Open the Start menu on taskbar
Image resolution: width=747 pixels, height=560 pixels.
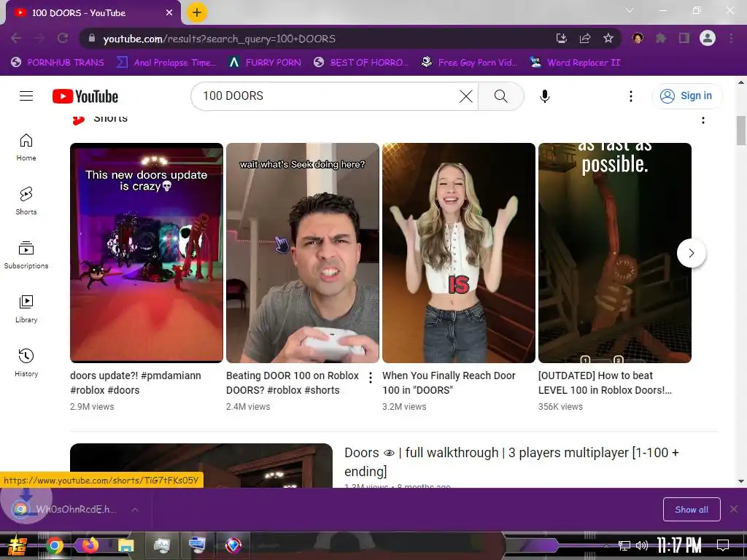point(18,545)
